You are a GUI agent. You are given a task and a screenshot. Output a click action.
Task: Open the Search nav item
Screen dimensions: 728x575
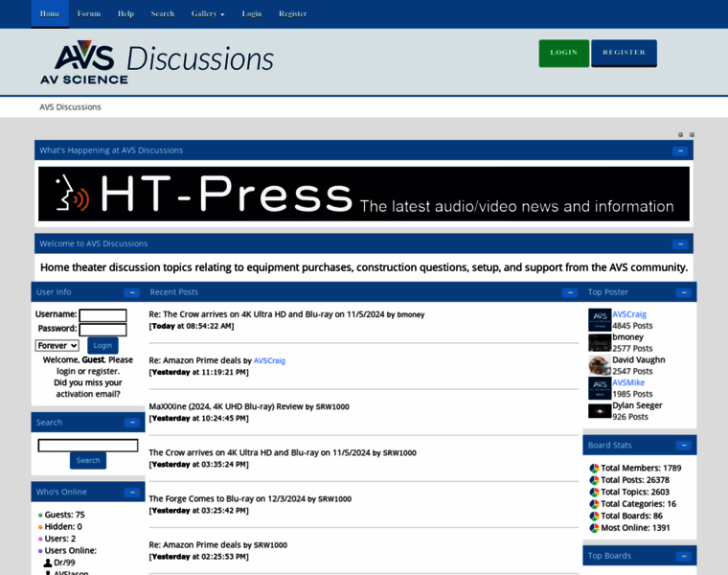pyautogui.click(x=163, y=14)
